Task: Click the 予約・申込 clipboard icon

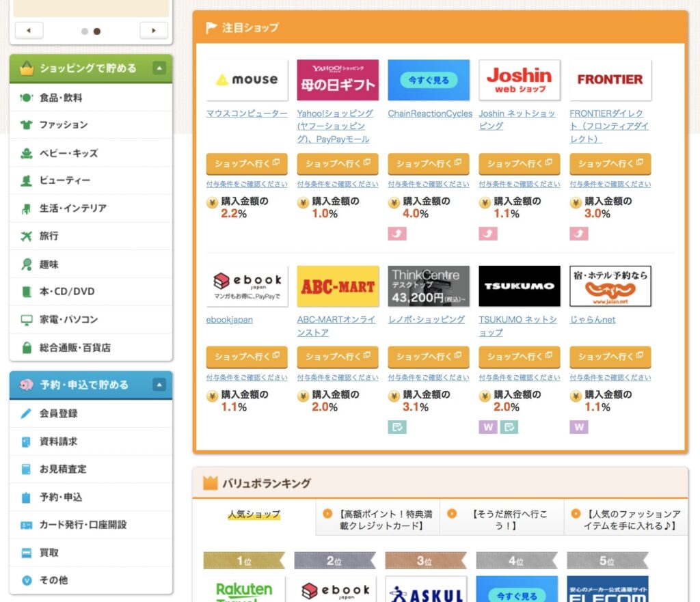Action: click(x=27, y=497)
